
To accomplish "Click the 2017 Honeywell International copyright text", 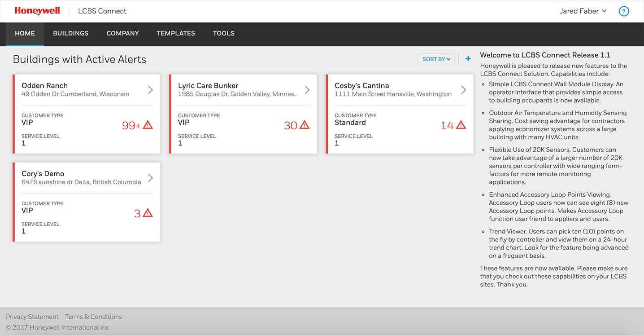I will tap(57, 327).
